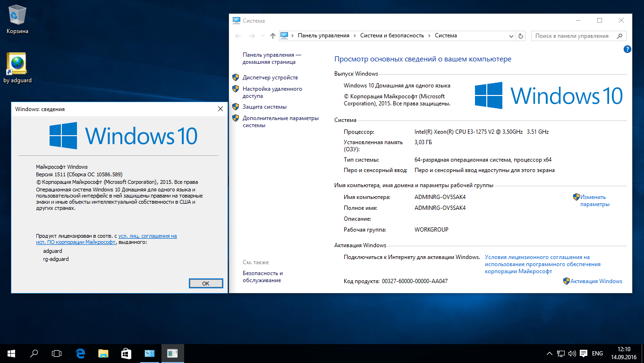Open the Action Center notification icon
The width and height of the screenshot is (644, 363).
pos(584,353)
